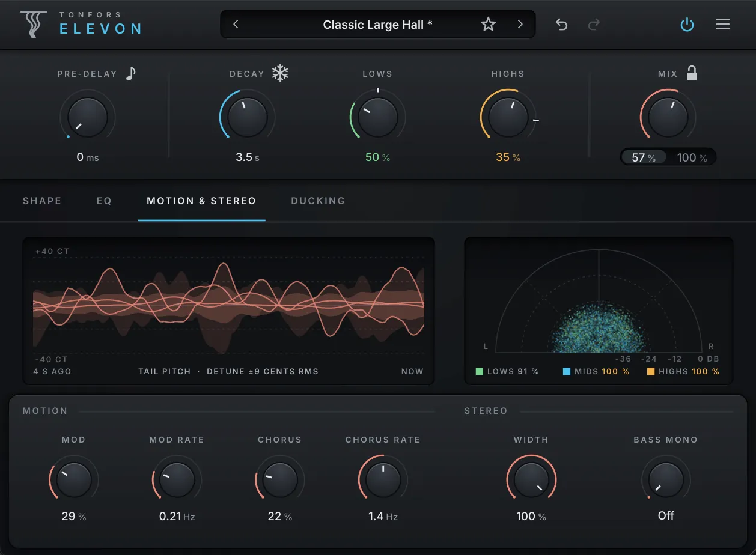Click the Bass Mono Off value
The image size is (756, 555).
[x=666, y=515]
